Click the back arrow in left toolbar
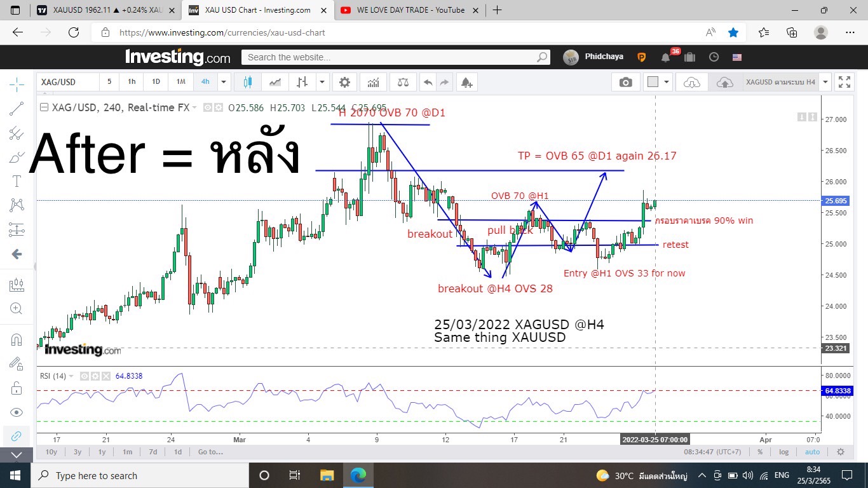This screenshot has width=868, height=488. tap(17, 254)
